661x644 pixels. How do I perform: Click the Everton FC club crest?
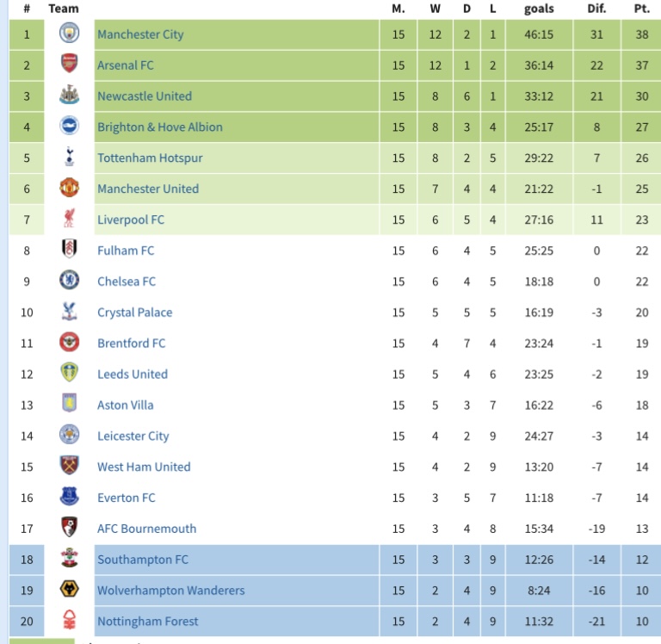coord(69,498)
